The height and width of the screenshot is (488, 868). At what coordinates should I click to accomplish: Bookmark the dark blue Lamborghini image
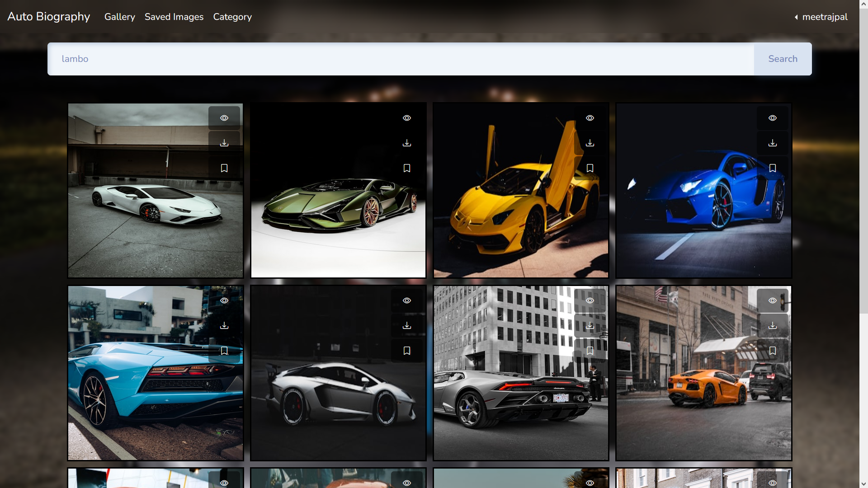coord(773,168)
